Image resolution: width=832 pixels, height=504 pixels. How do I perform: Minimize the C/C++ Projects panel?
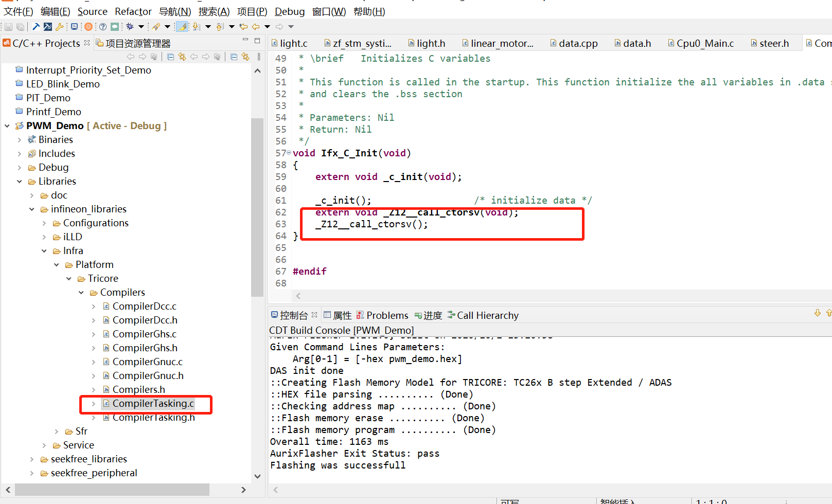click(x=245, y=40)
